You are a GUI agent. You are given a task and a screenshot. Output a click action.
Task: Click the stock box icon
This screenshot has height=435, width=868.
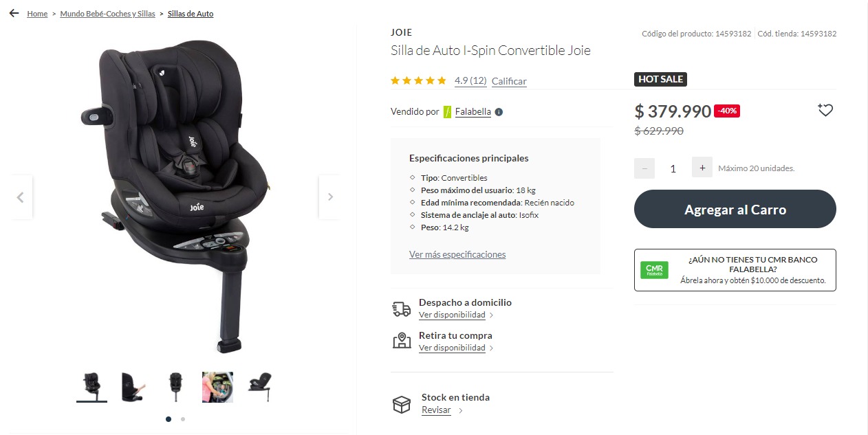tap(402, 404)
